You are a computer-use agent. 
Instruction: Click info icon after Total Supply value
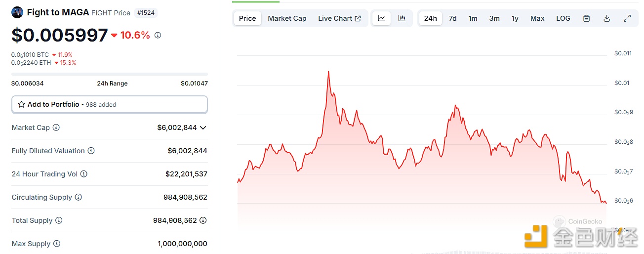203,220
